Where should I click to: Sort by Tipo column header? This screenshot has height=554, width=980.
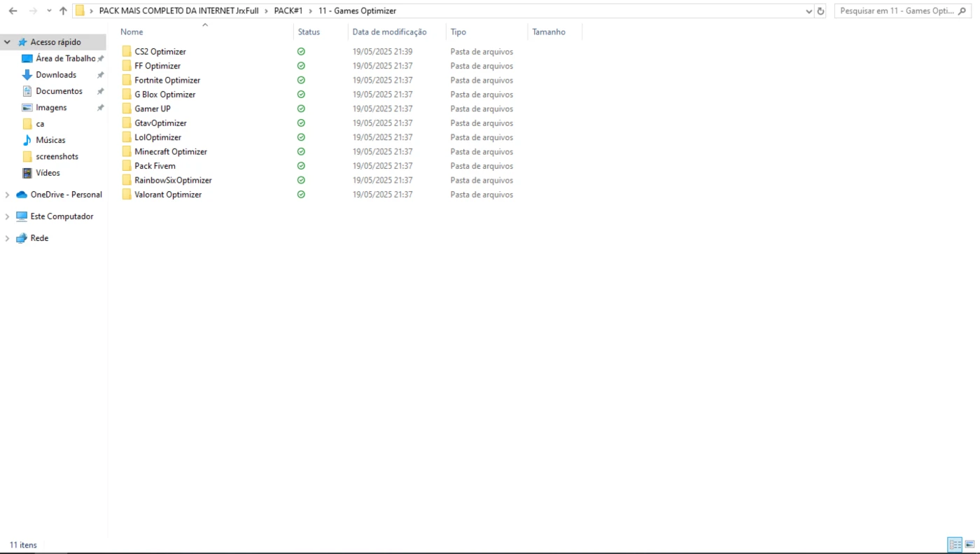click(x=458, y=32)
